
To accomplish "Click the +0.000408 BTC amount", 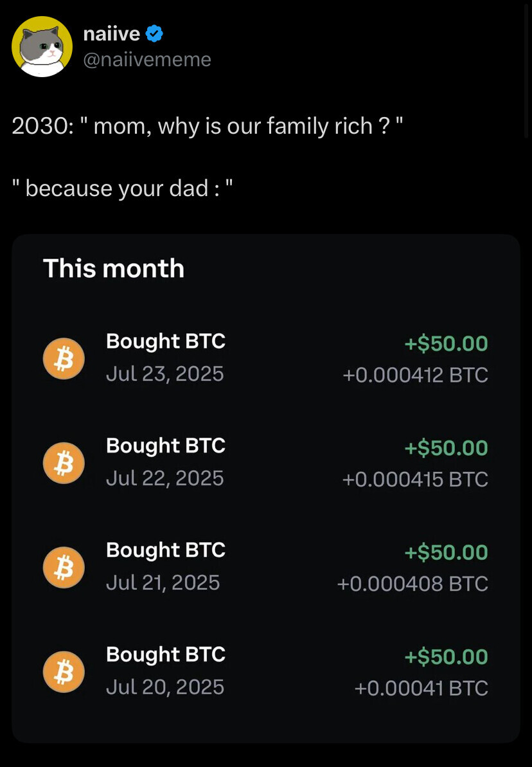I will (412, 584).
